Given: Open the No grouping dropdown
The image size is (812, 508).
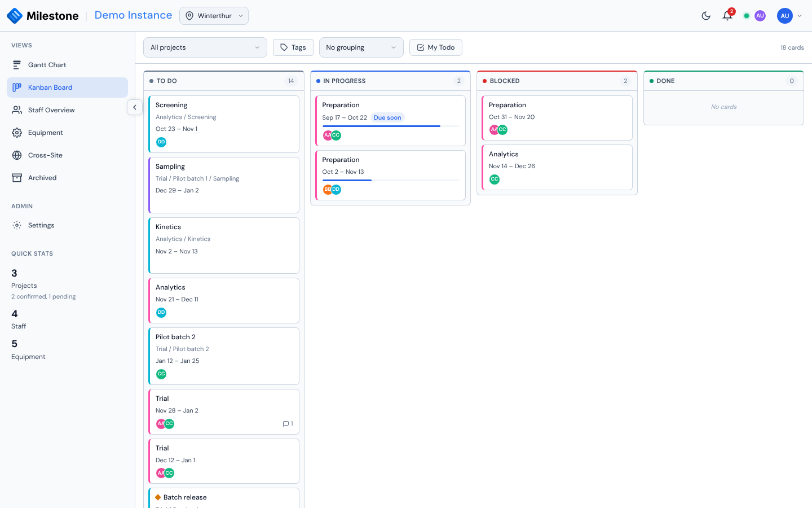Looking at the screenshot, I should click(361, 47).
